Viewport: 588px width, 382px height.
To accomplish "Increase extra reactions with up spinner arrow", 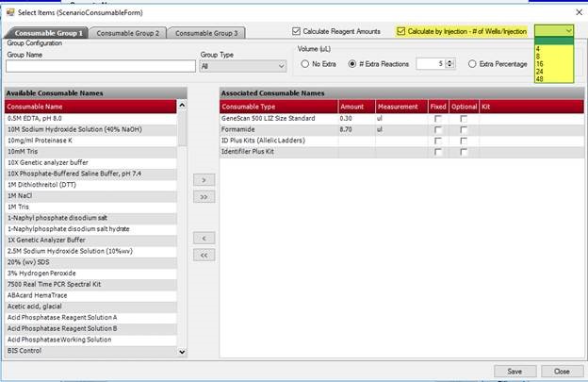I will point(450,62).
